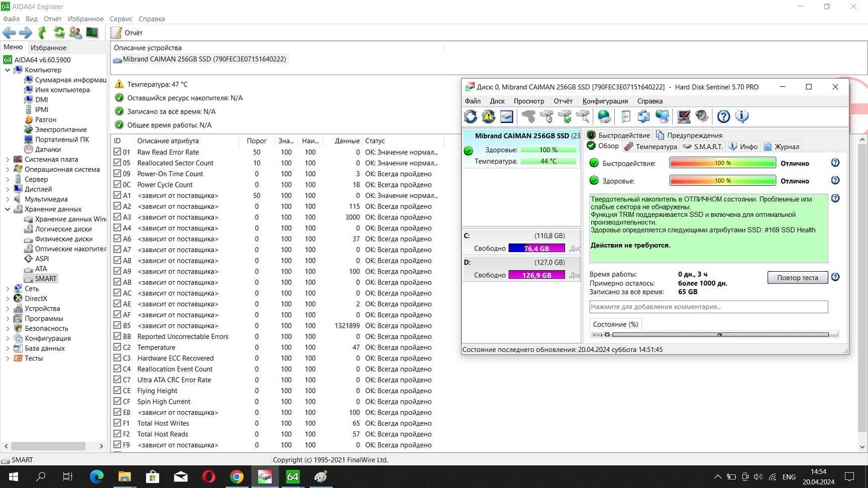Image resolution: width=868 pixels, height=488 pixels.
Task: Click the Отчёт report toolbar button
Action: [x=127, y=33]
